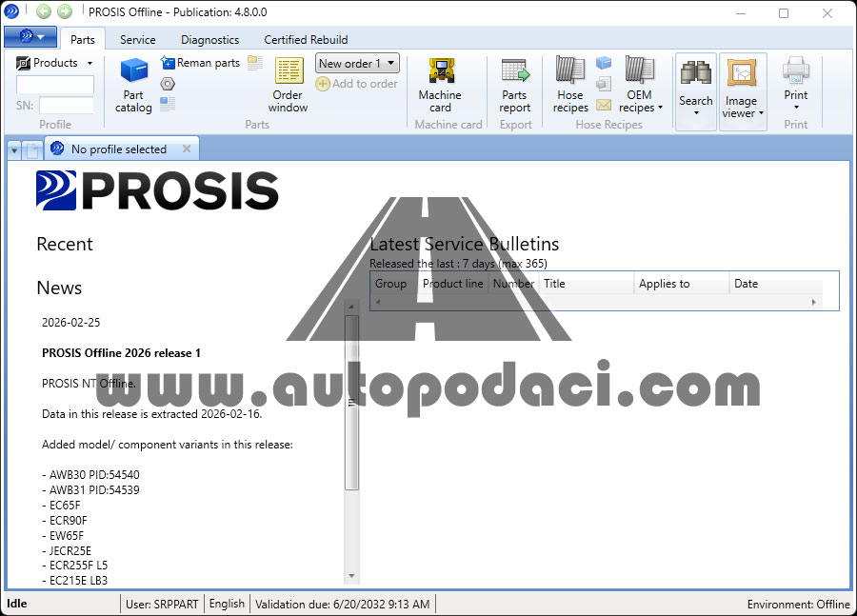Click the ECR255F L5 news line
Image resolution: width=857 pixels, height=616 pixels.
click(75, 566)
